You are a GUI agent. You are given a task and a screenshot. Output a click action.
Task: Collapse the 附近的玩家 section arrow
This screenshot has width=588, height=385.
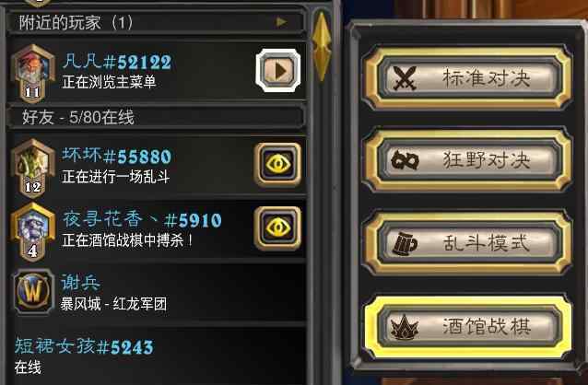281,22
